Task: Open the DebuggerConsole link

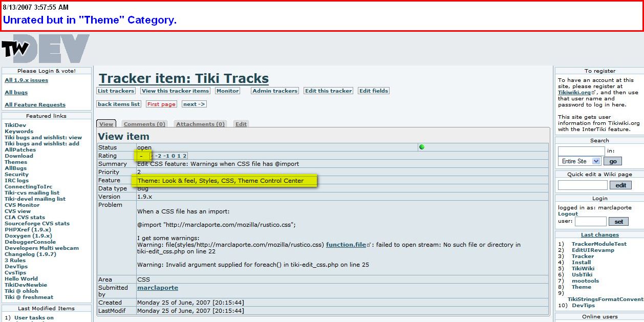Action: point(30,242)
